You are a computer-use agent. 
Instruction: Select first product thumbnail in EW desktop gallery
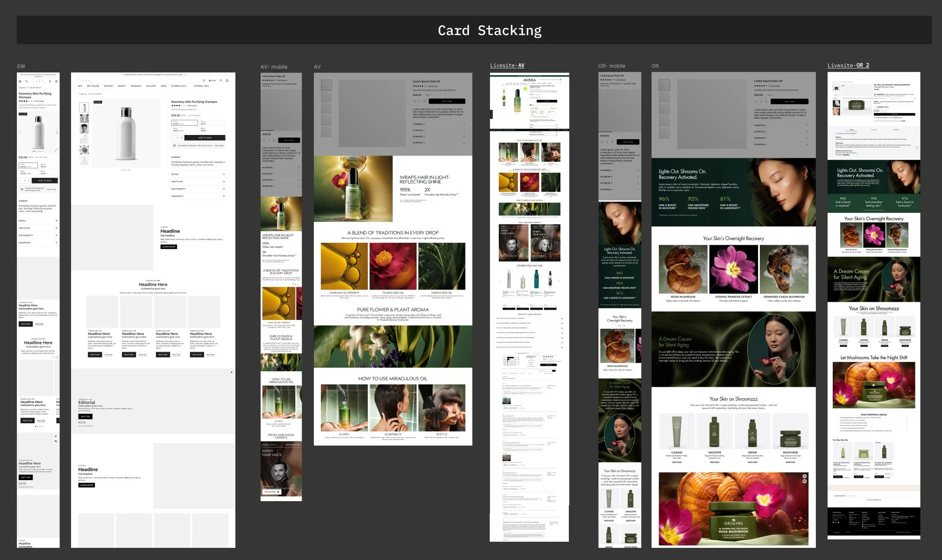(84, 107)
